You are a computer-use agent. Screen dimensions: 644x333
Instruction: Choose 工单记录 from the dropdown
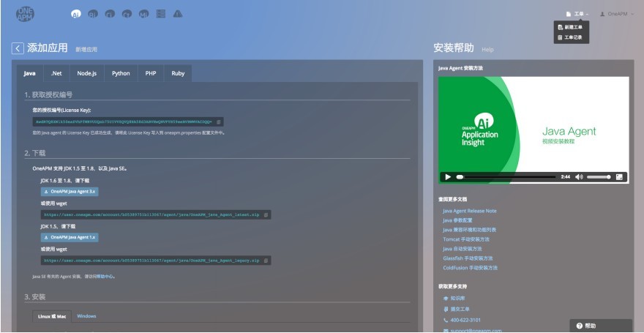572,37
